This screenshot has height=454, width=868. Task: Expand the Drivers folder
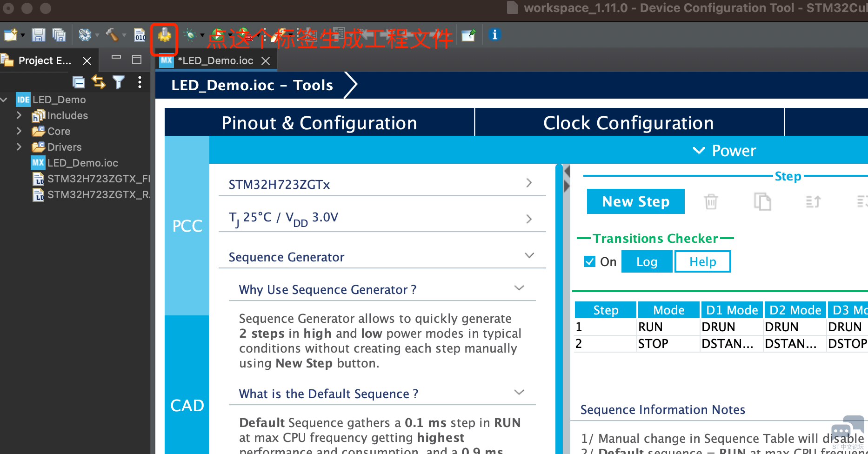point(19,147)
